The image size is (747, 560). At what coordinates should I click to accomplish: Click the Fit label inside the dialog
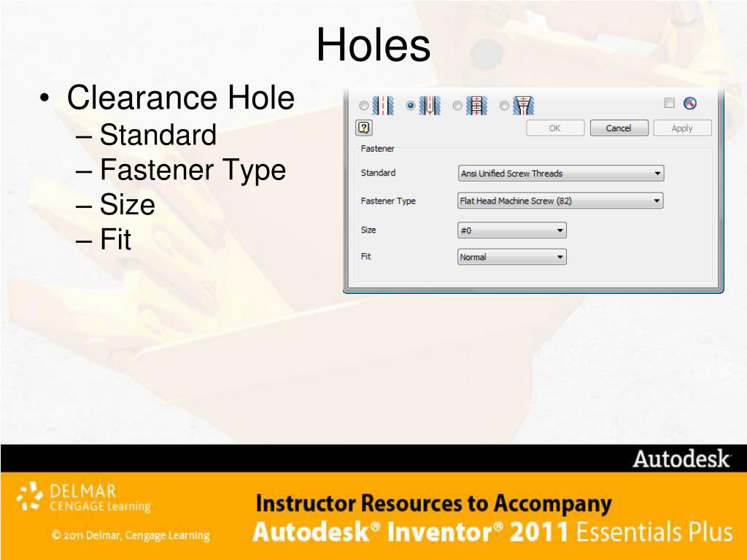click(x=366, y=257)
